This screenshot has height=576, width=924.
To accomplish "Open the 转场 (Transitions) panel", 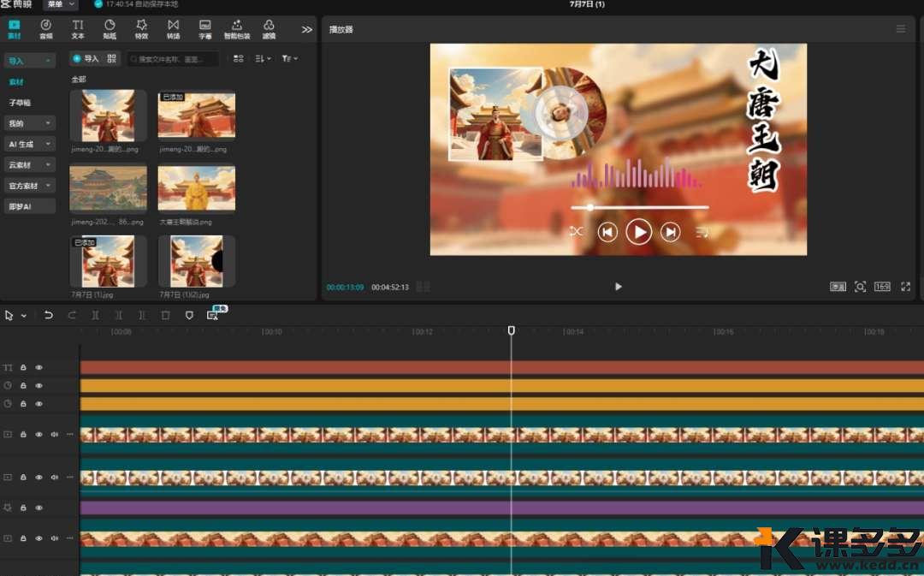I will click(174, 29).
